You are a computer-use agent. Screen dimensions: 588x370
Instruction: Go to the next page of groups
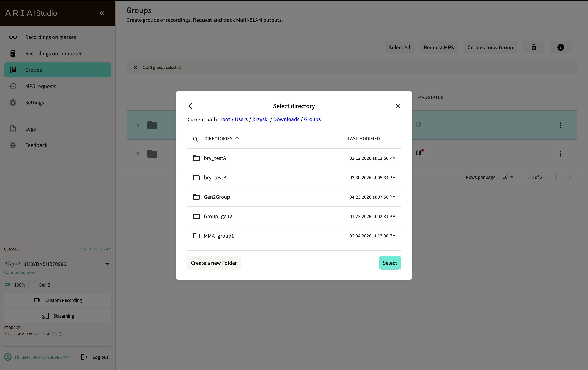[x=570, y=177]
